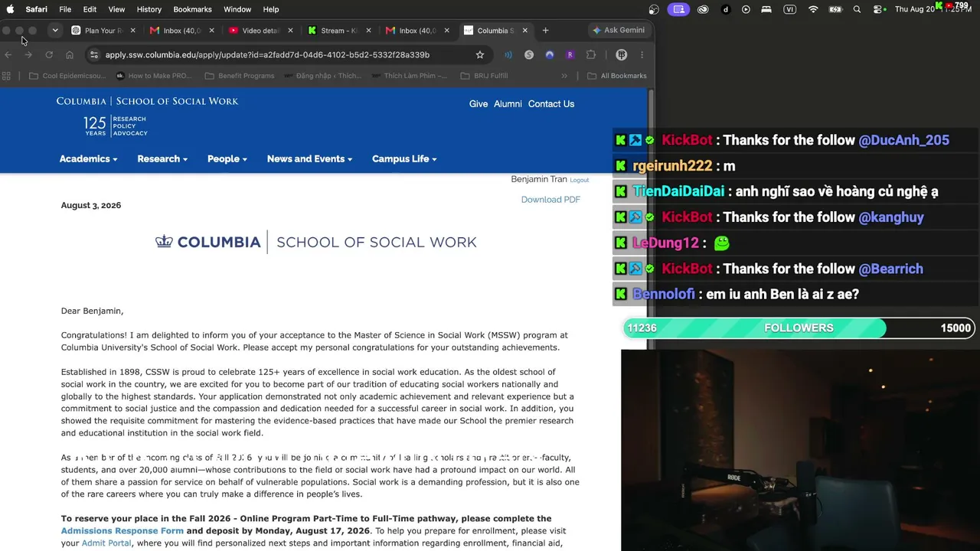Open the Admit Portal link

pos(106,543)
